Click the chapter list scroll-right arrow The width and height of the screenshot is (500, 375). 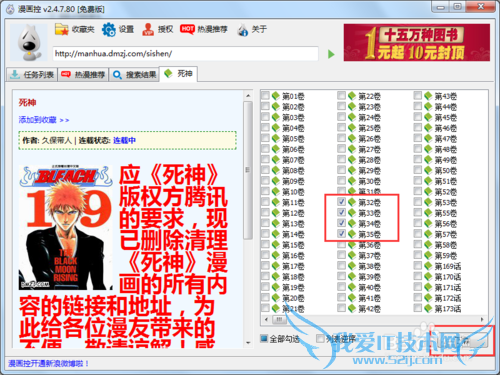click(x=482, y=319)
